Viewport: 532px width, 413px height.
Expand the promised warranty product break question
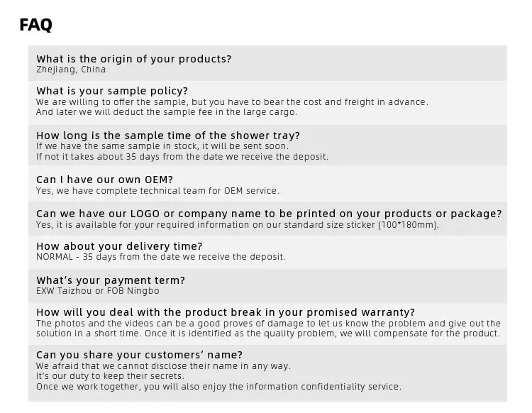click(x=226, y=312)
